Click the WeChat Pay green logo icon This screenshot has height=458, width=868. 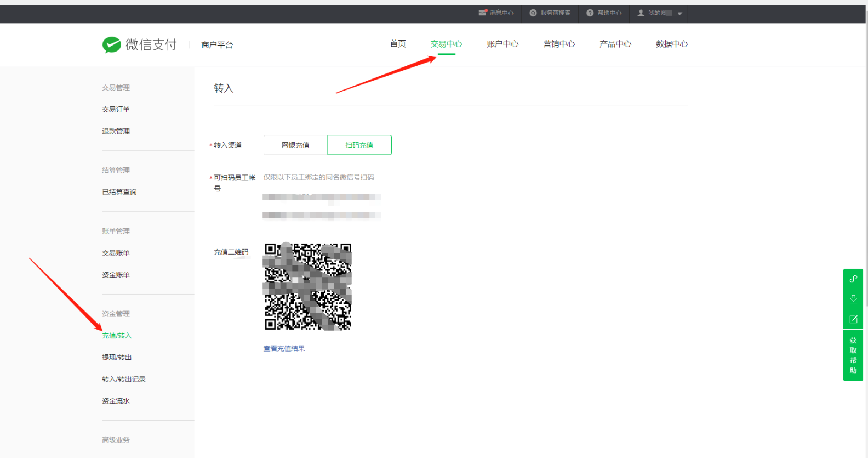pyautogui.click(x=112, y=44)
